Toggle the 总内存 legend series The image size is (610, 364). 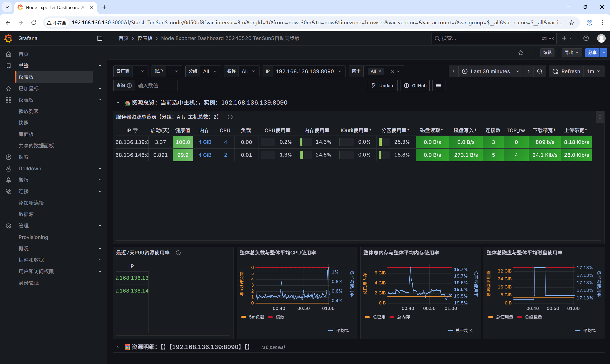[x=403, y=317]
